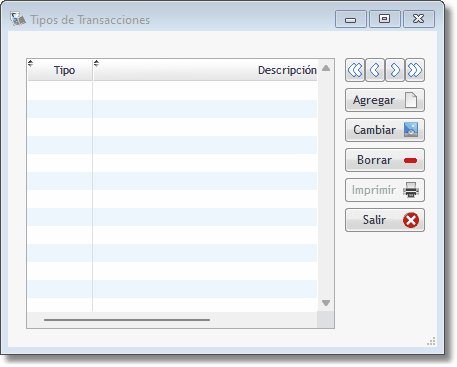This screenshot has width=457, height=367.
Task: Jump to last record with double-right arrow
Action: coord(415,70)
